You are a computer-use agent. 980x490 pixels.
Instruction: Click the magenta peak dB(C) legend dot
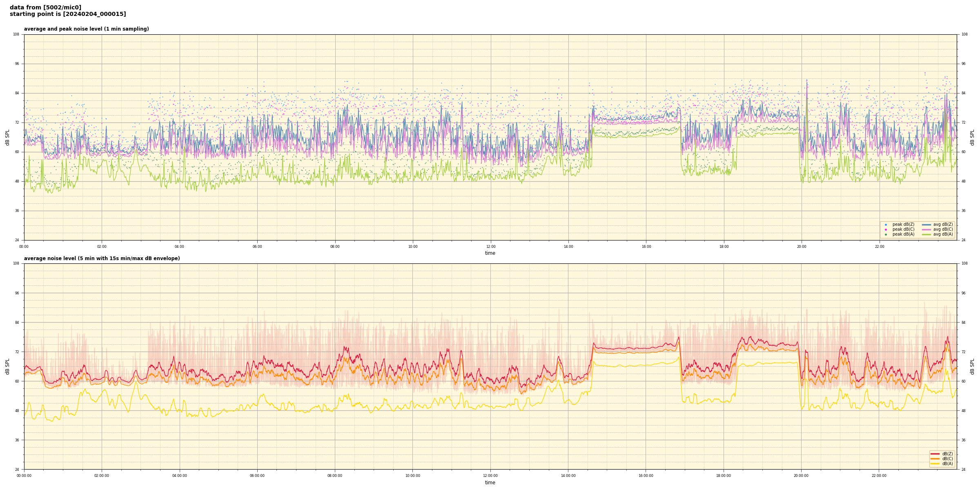point(886,229)
